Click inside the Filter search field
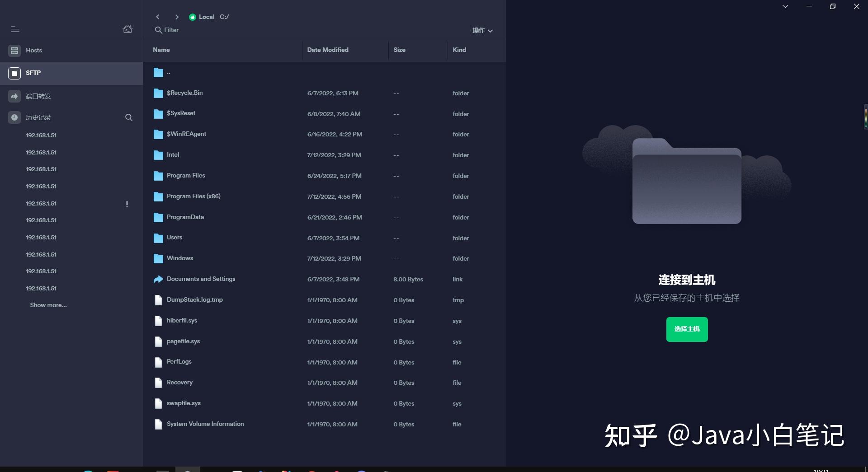Screen dimensions: 868x472 [x=171, y=30]
